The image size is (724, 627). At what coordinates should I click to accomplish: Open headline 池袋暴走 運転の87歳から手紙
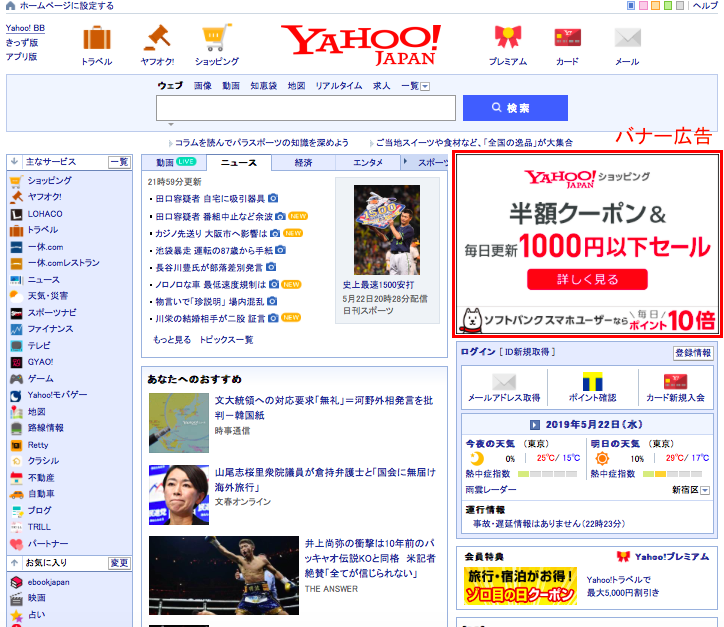coord(214,251)
